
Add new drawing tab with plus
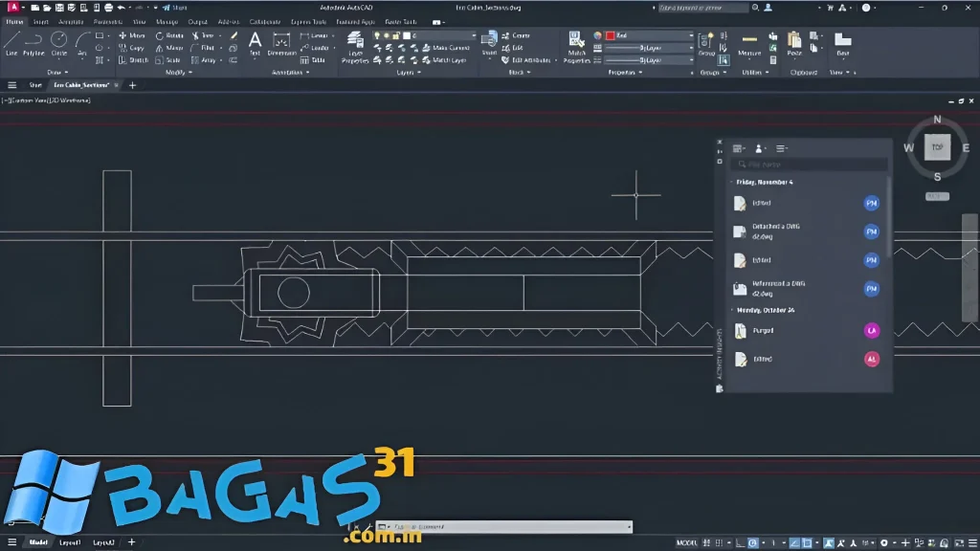point(132,85)
